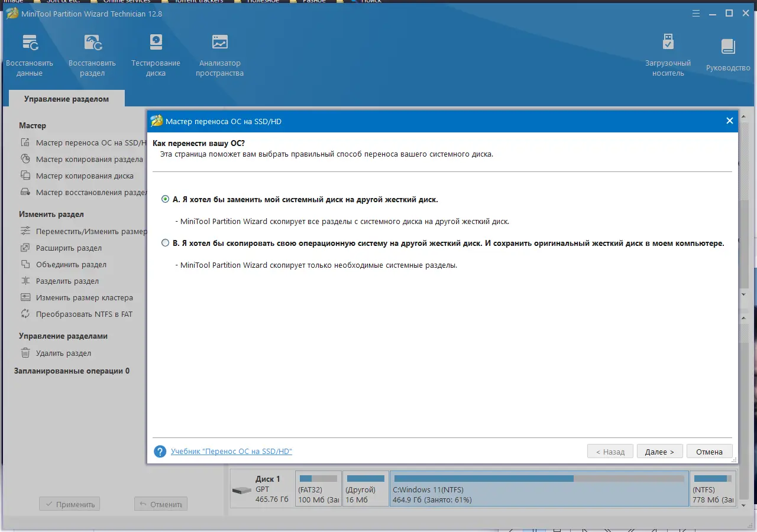This screenshot has width=757, height=532.
Task: Open the Восстановить данные recovery tool
Action: 29,53
